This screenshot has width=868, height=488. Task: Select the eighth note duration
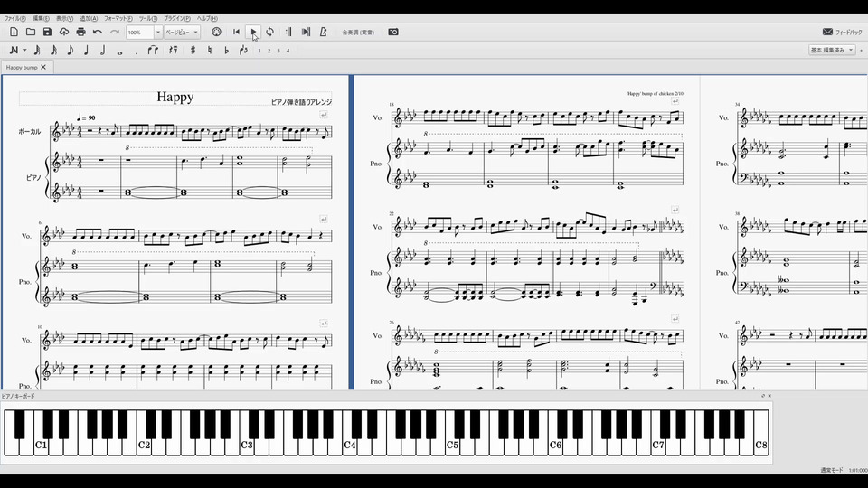coord(71,51)
